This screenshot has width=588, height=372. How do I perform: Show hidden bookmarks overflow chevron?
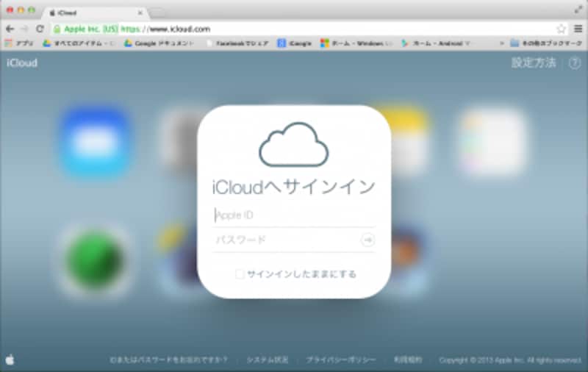click(502, 43)
